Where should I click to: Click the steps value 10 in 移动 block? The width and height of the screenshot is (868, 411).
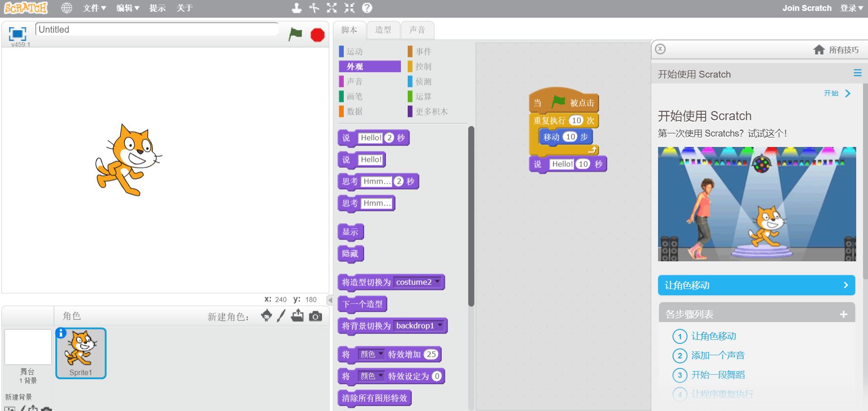pyautogui.click(x=571, y=137)
